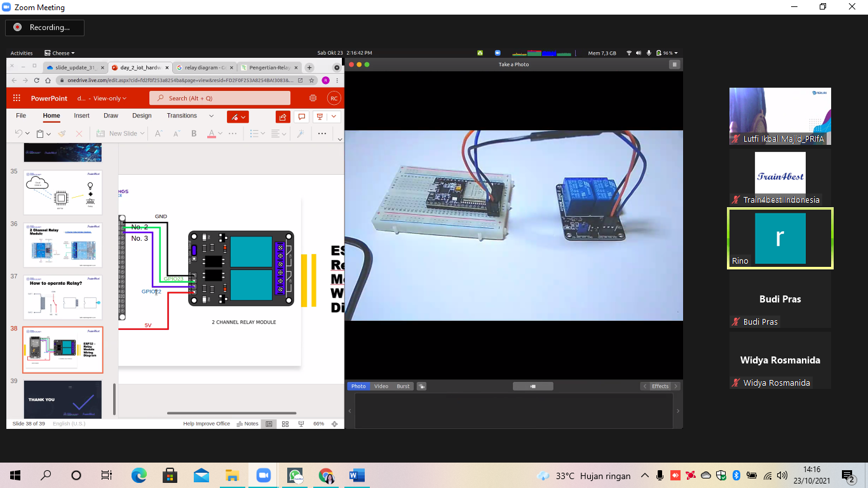Open the Insert ribbon tab
The width and height of the screenshot is (868, 488).
click(x=81, y=116)
